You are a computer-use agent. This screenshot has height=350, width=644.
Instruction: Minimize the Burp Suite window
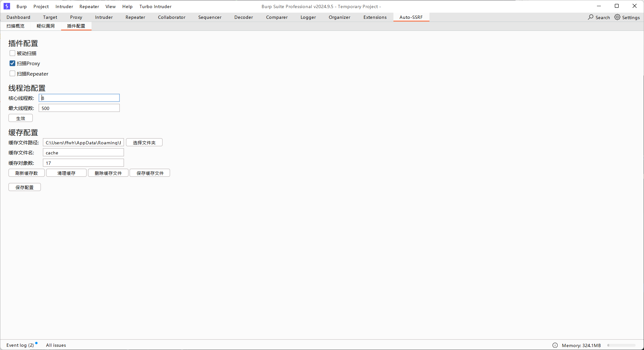(599, 6)
